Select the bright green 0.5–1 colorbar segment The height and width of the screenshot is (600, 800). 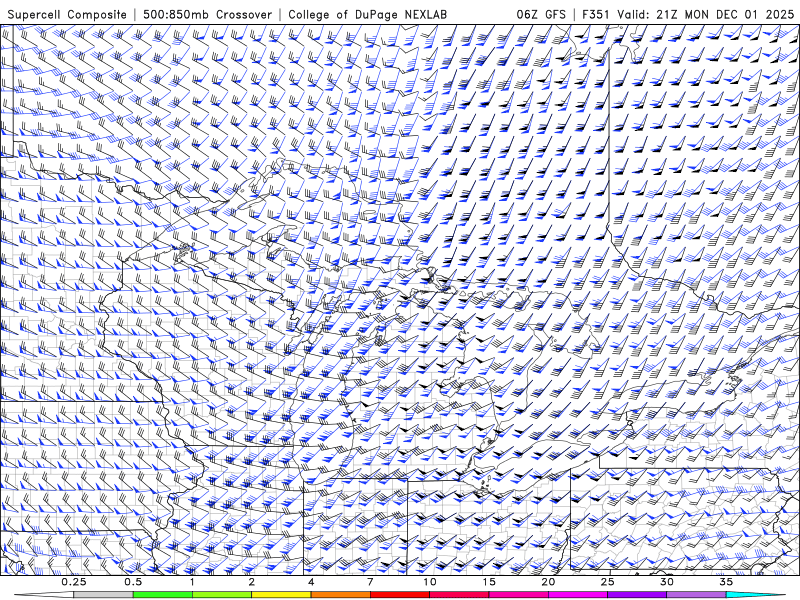[x=163, y=595]
